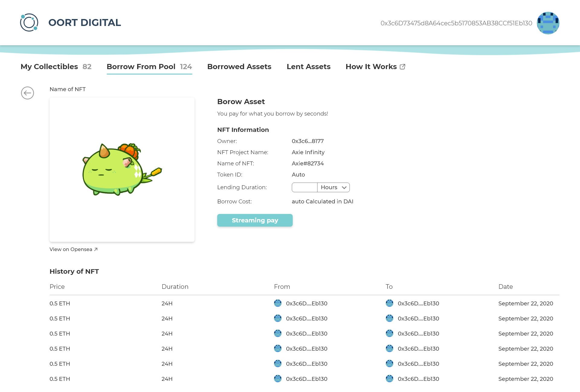The height and width of the screenshot is (392, 580).
Task: Click the From column header
Action: (282, 287)
